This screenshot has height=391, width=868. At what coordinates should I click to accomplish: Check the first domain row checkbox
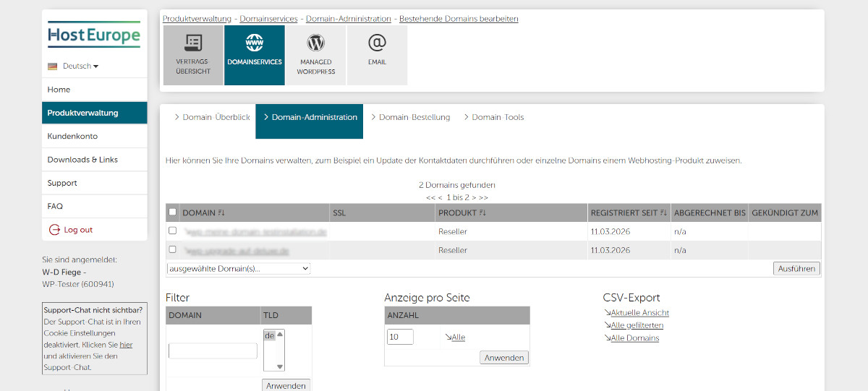pos(172,231)
